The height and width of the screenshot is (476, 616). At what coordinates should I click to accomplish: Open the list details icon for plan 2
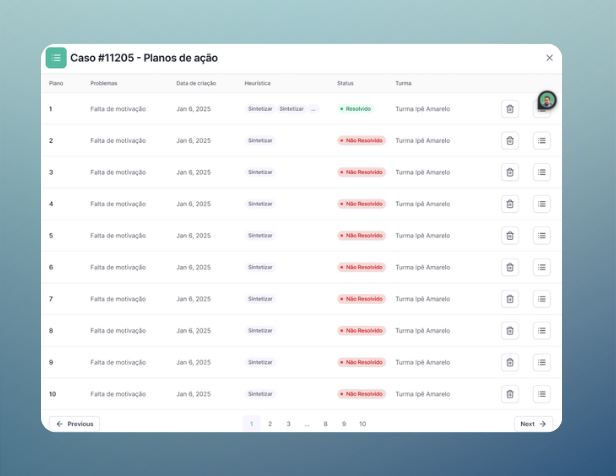pos(542,141)
